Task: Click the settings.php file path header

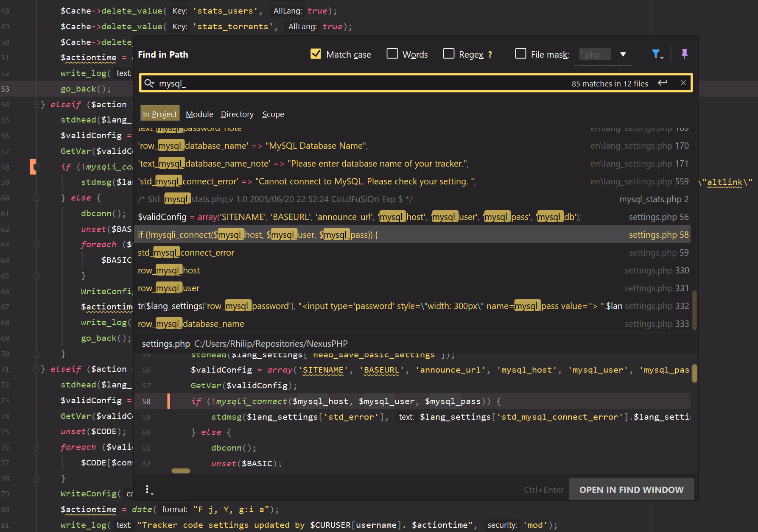Action: [x=245, y=344]
